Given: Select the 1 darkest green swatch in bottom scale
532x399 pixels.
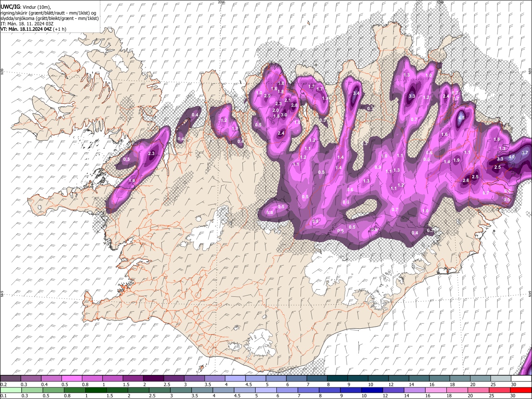Looking at the screenshot, I should pos(96,390).
